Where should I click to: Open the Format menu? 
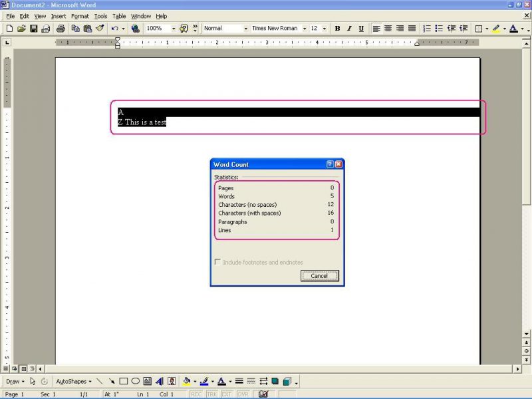coord(80,16)
